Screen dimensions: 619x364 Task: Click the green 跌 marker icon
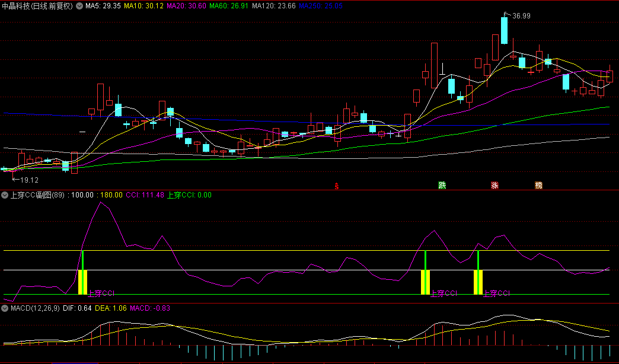click(x=442, y=185)
